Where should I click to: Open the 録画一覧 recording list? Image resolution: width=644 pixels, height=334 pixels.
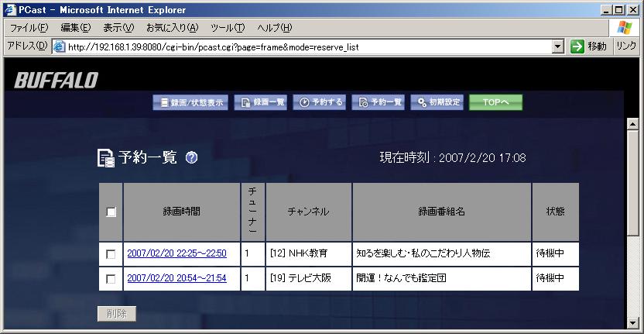click(260, 102)
